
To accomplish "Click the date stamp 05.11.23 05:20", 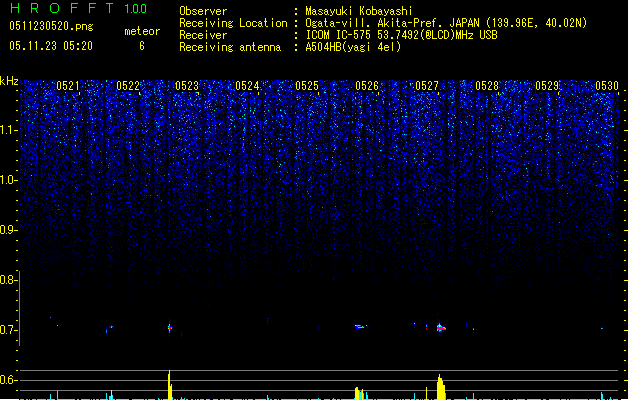I will pyautogui.click(x=51, y=46).
